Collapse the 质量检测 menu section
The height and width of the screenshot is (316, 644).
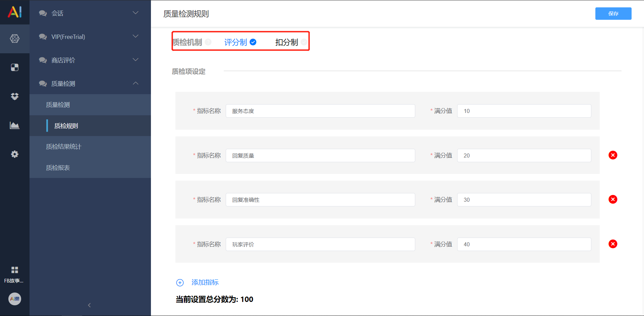(90, 83)
